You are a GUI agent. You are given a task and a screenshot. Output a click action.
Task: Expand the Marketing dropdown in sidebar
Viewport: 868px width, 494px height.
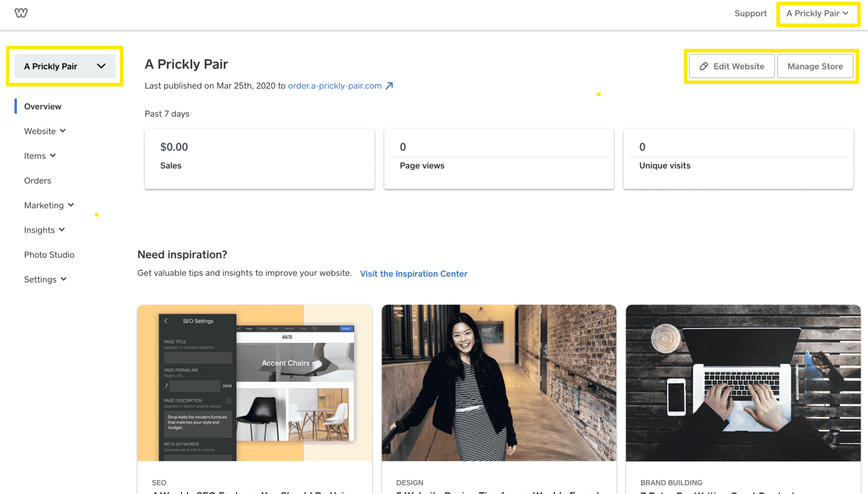(x=48, y=205)
